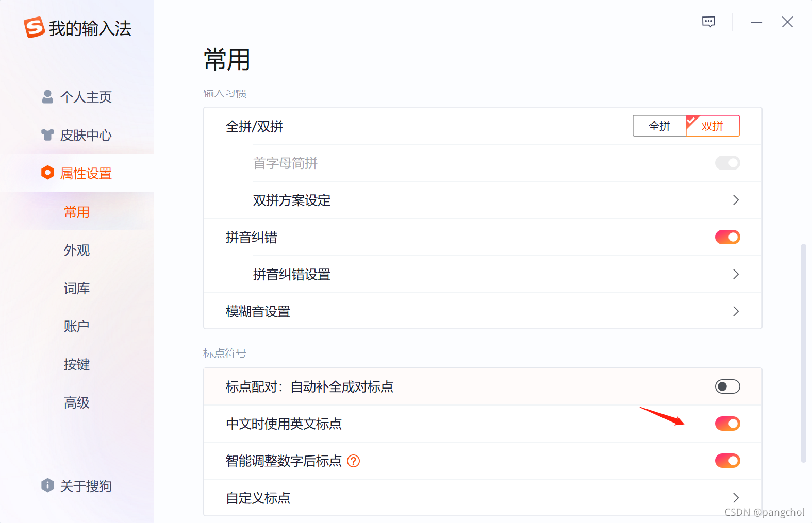Enable 标点配对 auto-complete switch
Viewport: 812px width, 523px height.
(x=727, y=386)
